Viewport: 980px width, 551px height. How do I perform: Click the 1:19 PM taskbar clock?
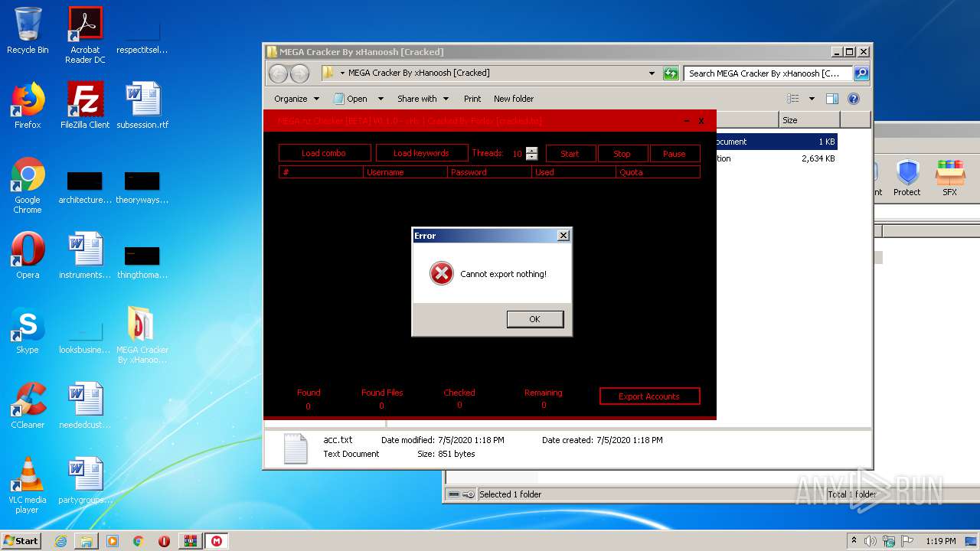939,541
